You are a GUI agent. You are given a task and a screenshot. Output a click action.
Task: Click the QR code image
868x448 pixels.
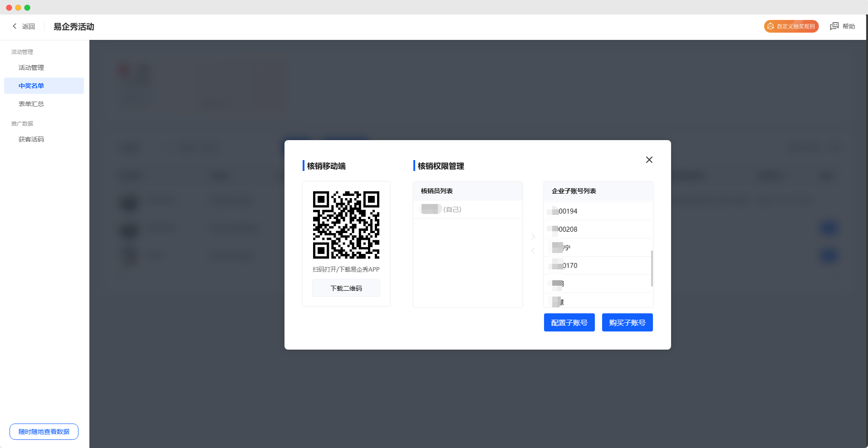pos(346,224)
